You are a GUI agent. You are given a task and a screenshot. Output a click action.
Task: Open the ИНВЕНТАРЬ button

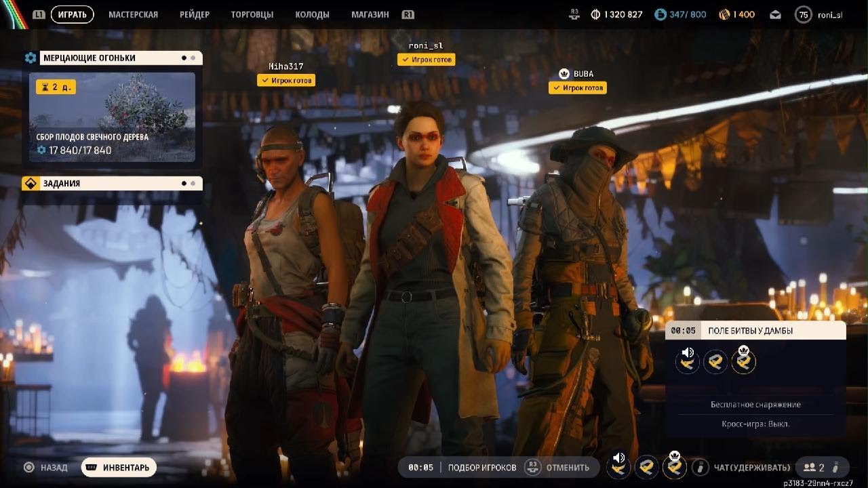pyautogui.click(x=119, y=467)
